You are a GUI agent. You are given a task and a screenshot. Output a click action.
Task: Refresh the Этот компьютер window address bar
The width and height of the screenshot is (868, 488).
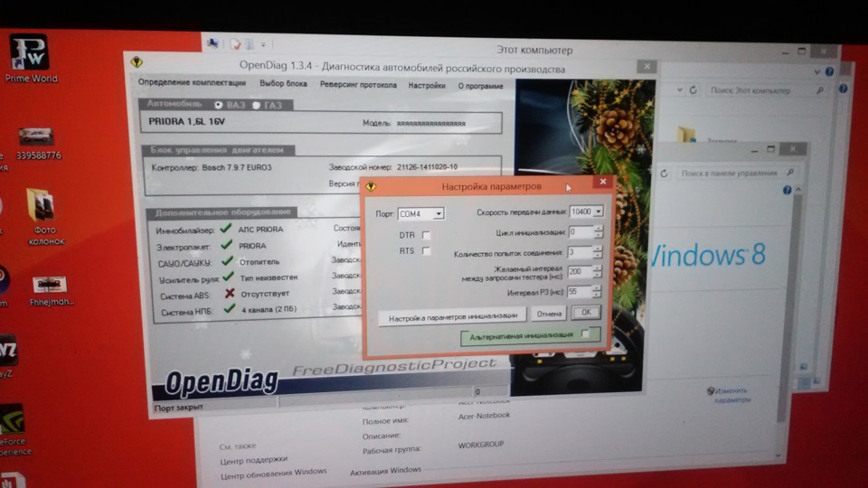[x=693, y=89]
